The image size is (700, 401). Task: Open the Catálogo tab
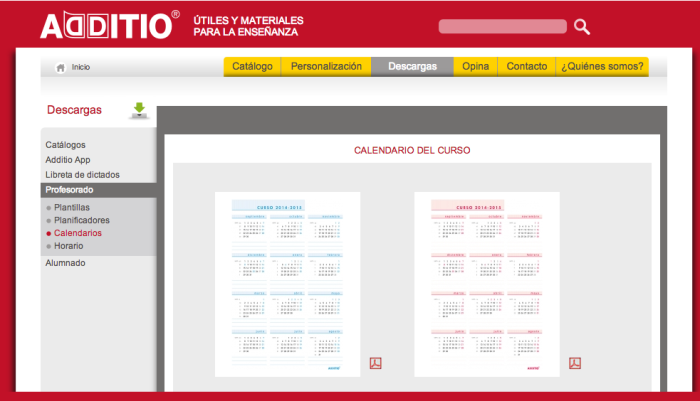pyautogui.click(x=252, y=67)
